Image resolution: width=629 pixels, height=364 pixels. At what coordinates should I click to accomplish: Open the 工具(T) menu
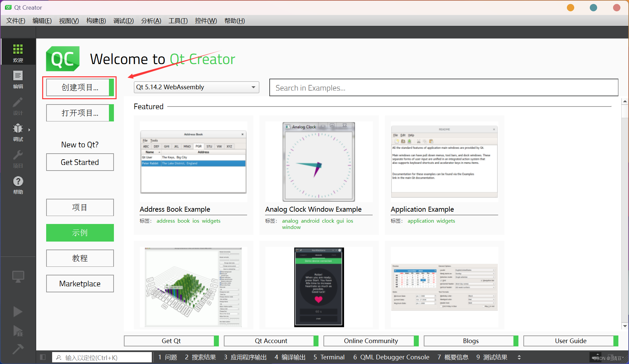point(178,21)
